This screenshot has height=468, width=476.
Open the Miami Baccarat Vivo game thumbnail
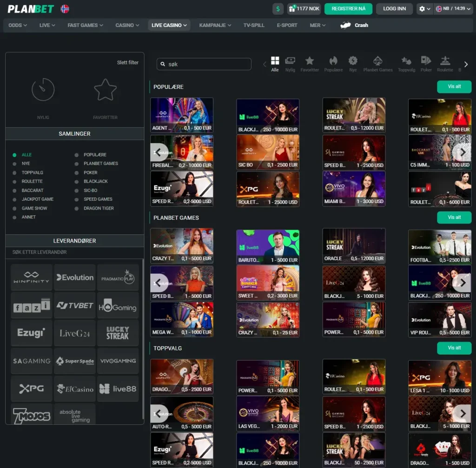point(354,189)
